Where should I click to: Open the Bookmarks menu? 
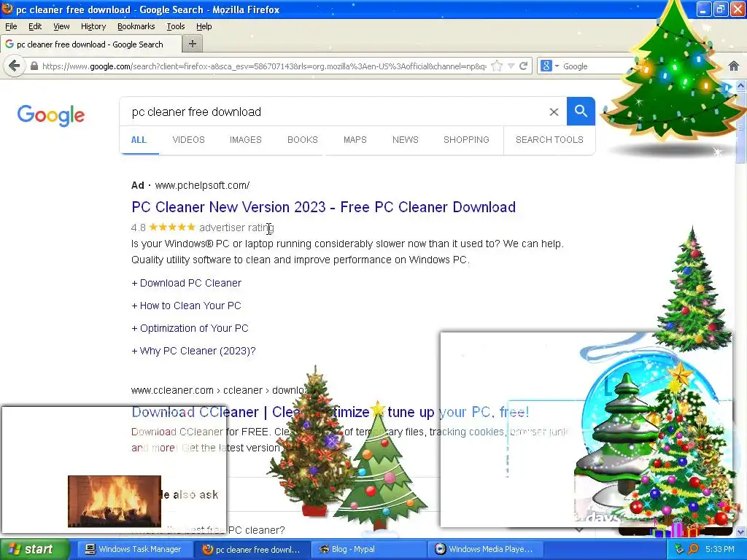[x=136, y=26]
